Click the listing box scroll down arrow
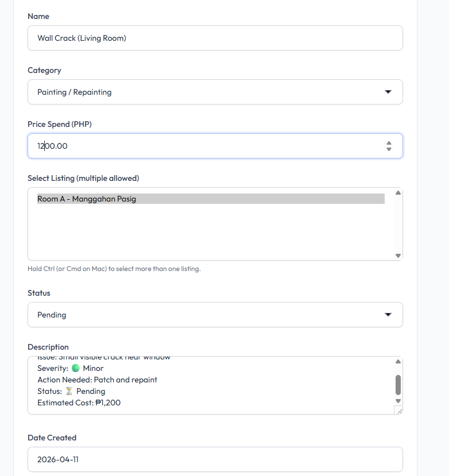Screen dimensions: 449x476 pos(398,256)
